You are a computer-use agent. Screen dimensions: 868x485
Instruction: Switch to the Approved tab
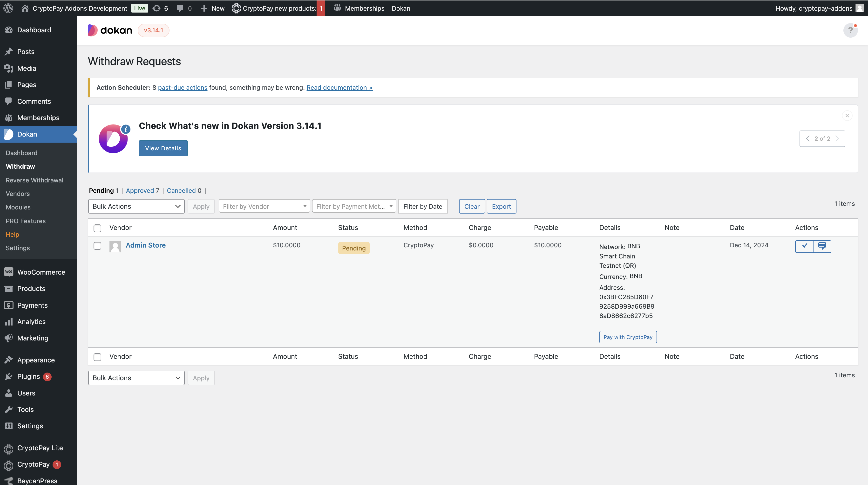point(140,191)
